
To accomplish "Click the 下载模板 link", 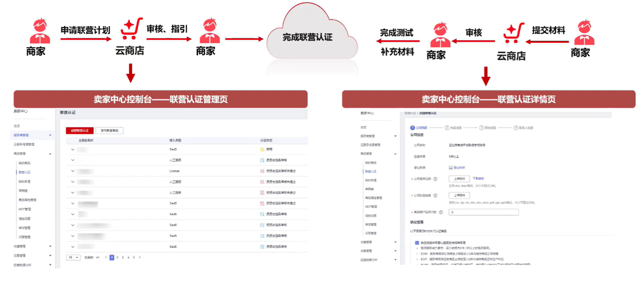I will [478, 179].
